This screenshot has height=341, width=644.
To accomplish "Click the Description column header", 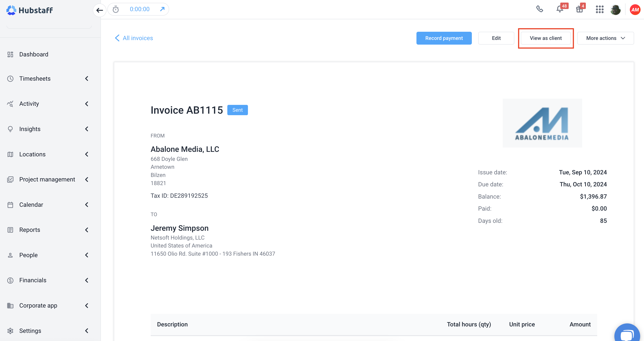I will (x=172, y=324).
